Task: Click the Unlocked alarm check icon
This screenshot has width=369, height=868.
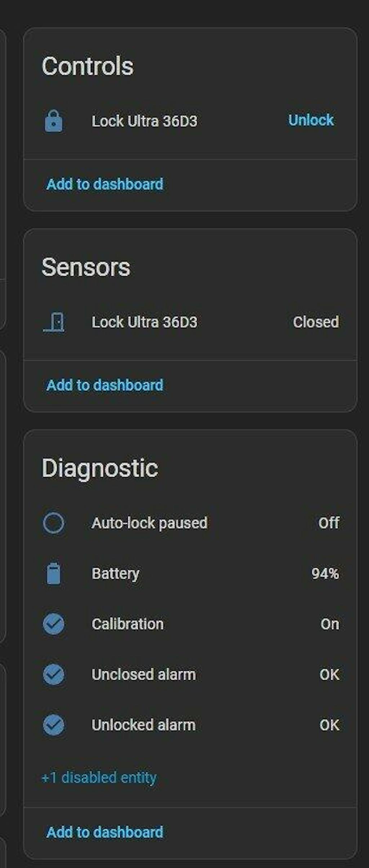Action: pyautogui.click(x=54, y=725)
